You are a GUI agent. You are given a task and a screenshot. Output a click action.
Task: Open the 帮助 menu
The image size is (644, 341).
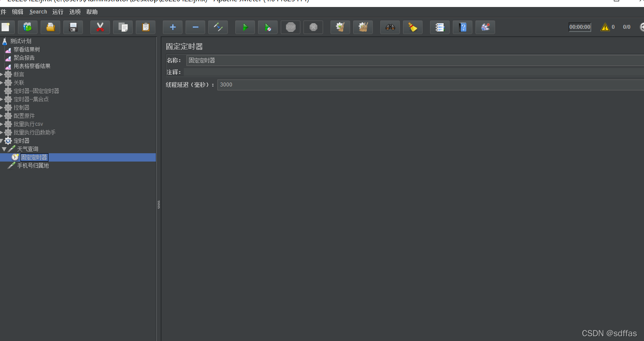click(92, 12)
